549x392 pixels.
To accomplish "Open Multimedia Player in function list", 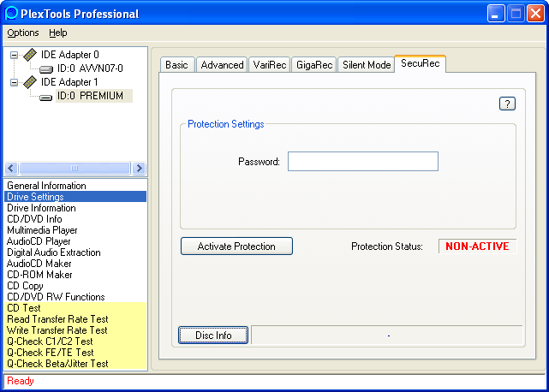I will tap(75, 230).
